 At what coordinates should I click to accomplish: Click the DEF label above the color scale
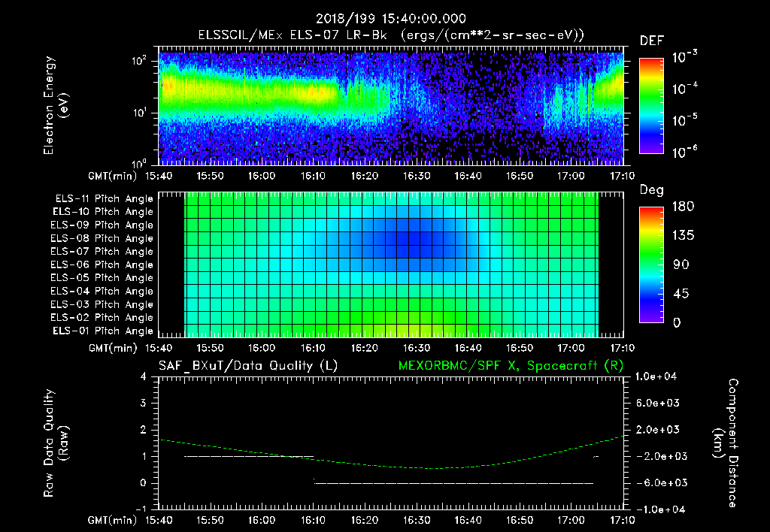click(x=652, y=41)
